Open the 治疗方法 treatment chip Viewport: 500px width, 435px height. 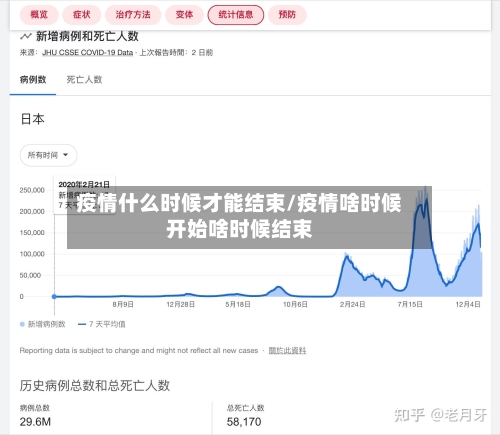pyautogui.click(x=133, y=15)
